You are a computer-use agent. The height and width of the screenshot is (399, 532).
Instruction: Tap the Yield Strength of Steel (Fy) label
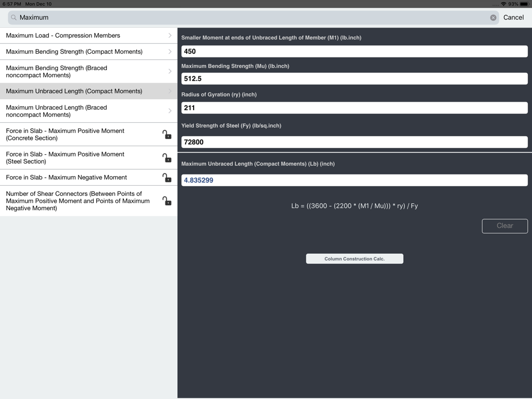231,126
